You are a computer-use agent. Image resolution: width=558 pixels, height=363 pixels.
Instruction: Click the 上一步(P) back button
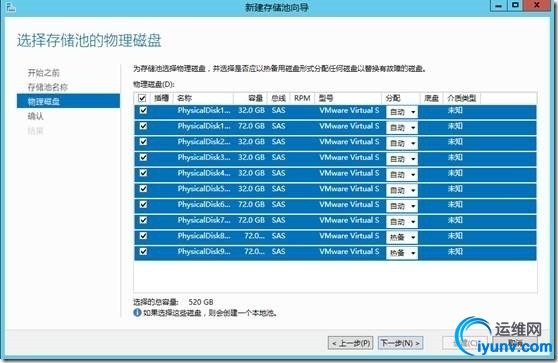(x=351, y=343)
